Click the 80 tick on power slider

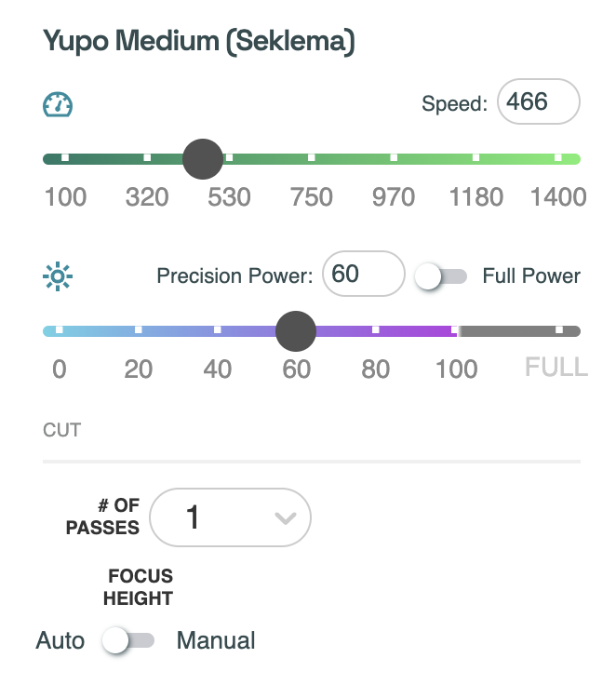[376, 330]
